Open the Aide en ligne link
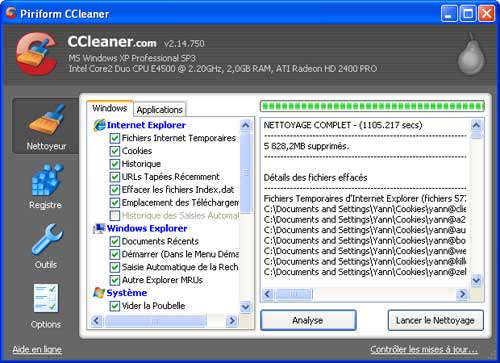The height and width of the screenshot is (363, 500). click(x=37, y=349)
